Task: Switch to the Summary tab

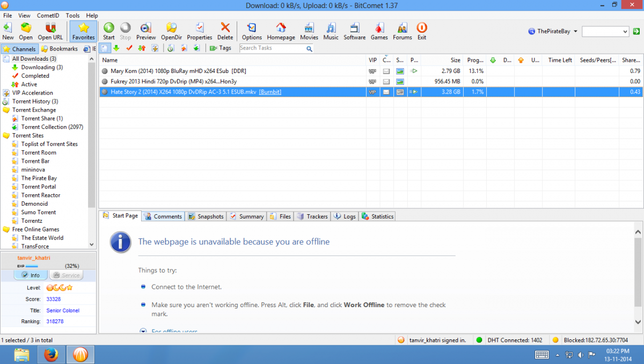Action: [x=247, y=216]
